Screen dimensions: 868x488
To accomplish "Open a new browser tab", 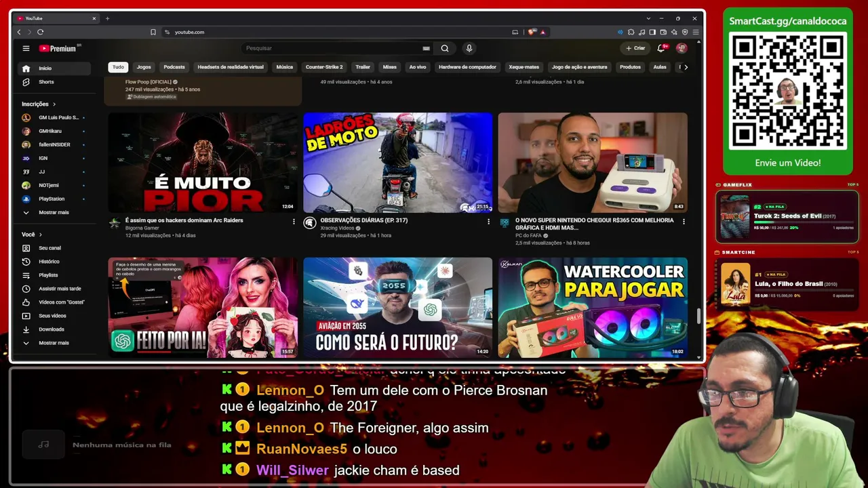I will coord(107,18).
